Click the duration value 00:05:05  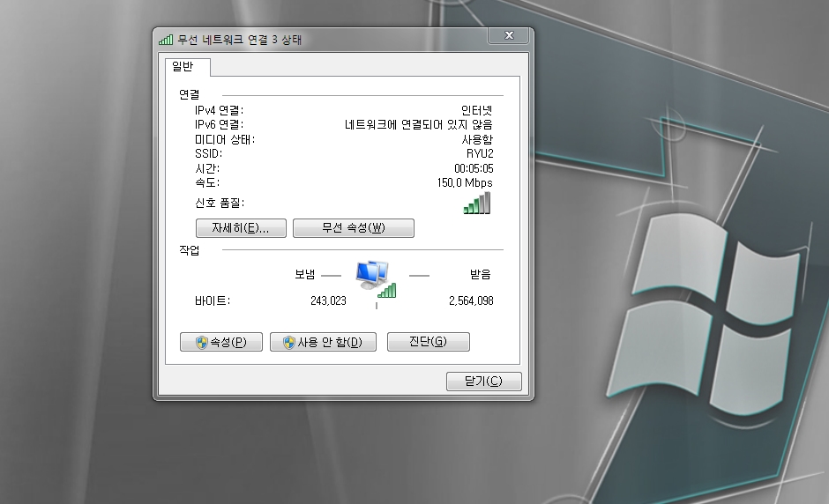pos(474,168)
